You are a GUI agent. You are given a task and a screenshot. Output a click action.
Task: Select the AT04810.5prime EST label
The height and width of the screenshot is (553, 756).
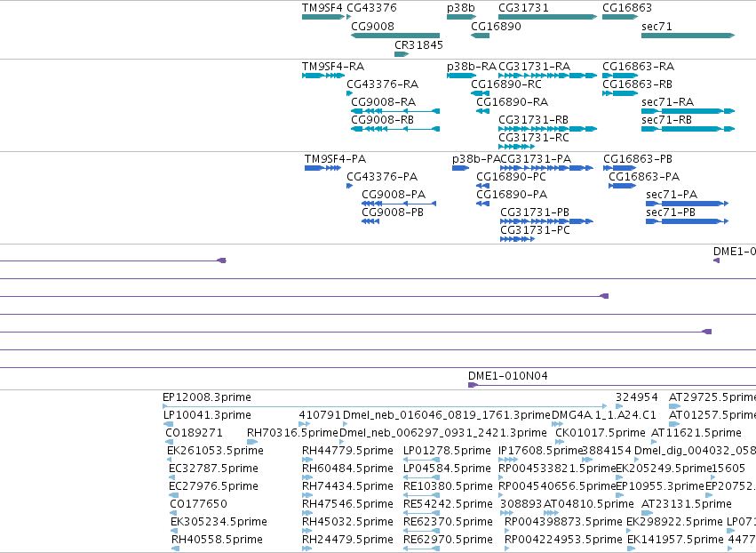pos(589,504)
